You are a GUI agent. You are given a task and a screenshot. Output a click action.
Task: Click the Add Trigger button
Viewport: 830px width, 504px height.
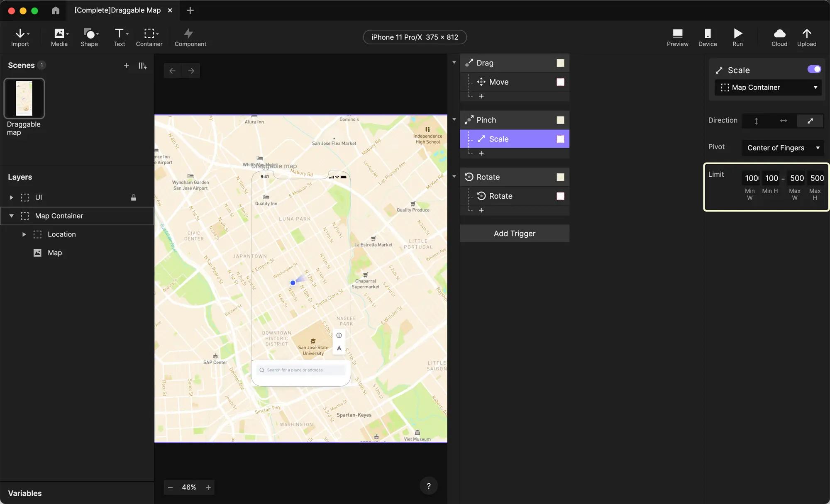514,234
